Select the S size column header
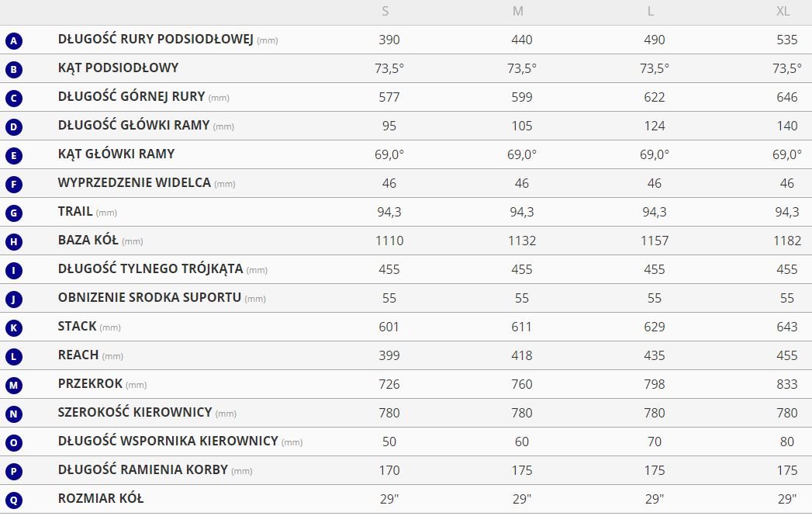Viewport: 812px width, 516px height. tap(385, 11)
